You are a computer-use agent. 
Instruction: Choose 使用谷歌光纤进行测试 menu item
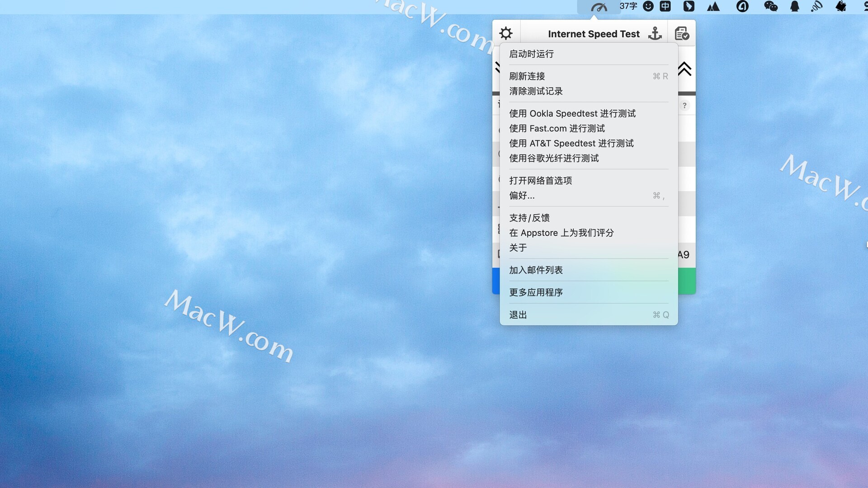[x=589, y=158]
